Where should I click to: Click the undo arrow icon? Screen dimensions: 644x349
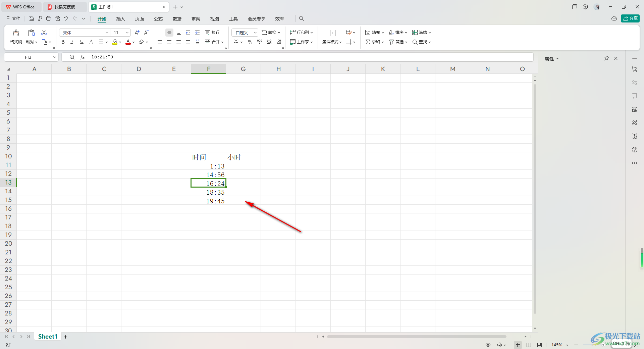[66, 19]
